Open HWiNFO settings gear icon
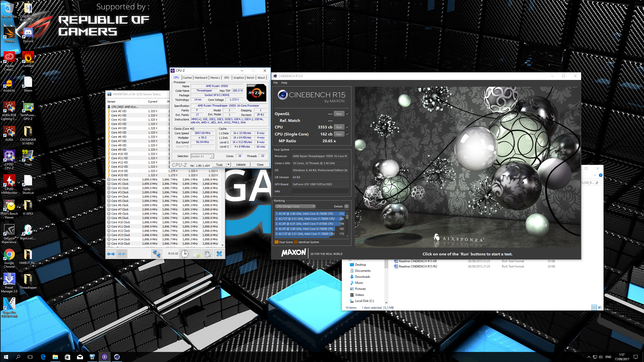The image size is (644, 362). click(208, 254)
